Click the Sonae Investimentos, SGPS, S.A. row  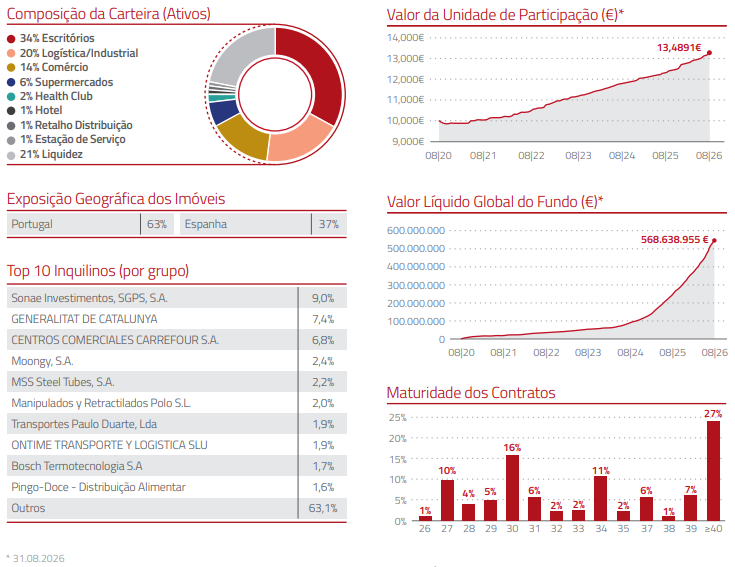(177, 298)
